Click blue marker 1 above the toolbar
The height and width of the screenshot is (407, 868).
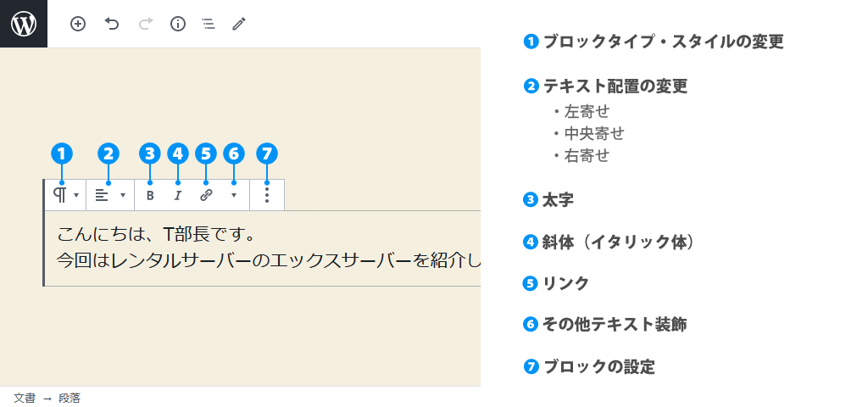62,153
